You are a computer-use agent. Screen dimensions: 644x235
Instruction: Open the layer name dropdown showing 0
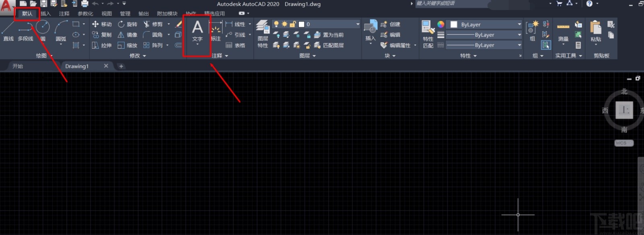316,24
